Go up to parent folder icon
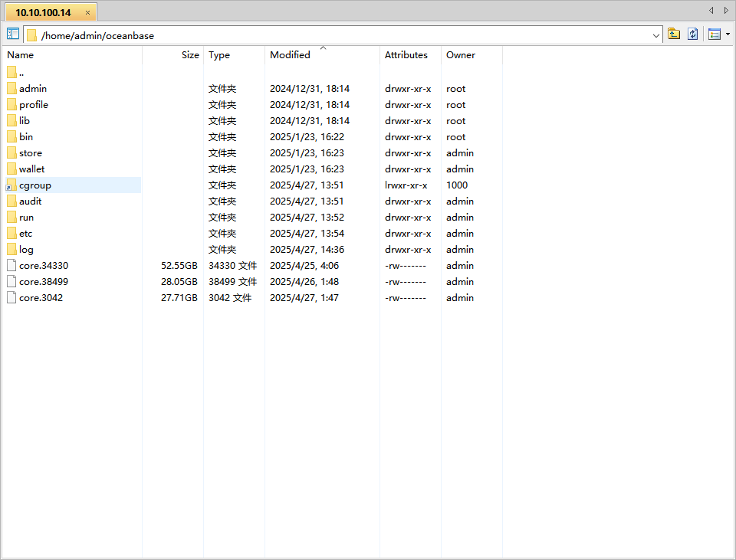Screen dimensions: 736x560 674,34
